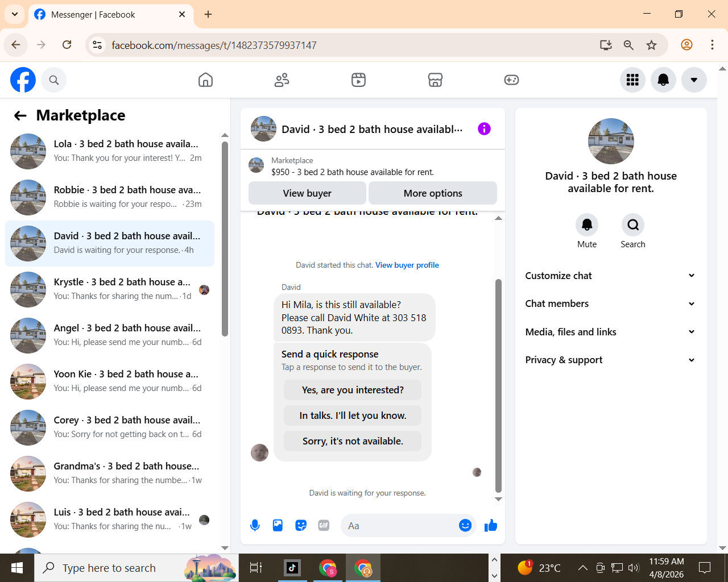This screenshot has width=728, height=582.
Task: Open the Corey conversation
Action: coord(110,427)
